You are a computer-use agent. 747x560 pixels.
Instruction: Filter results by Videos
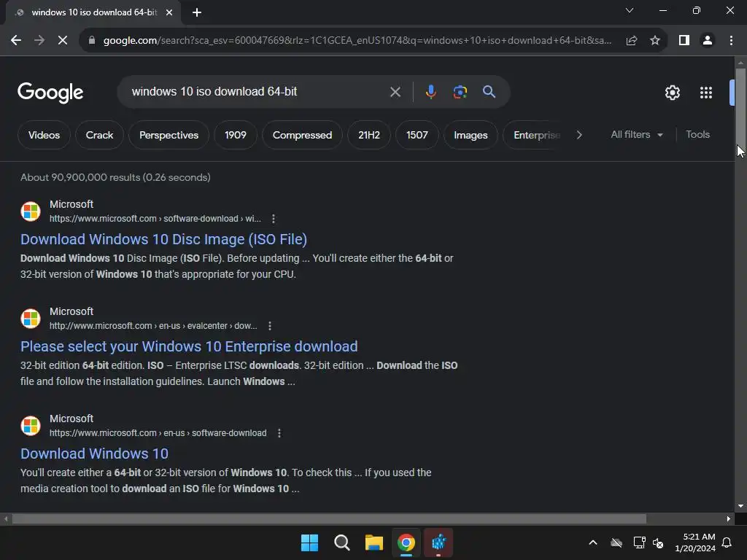coord(44,135)
